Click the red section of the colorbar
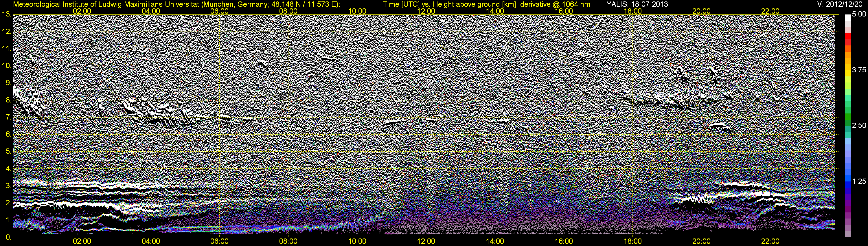868x246 pixels. [847, 39]
